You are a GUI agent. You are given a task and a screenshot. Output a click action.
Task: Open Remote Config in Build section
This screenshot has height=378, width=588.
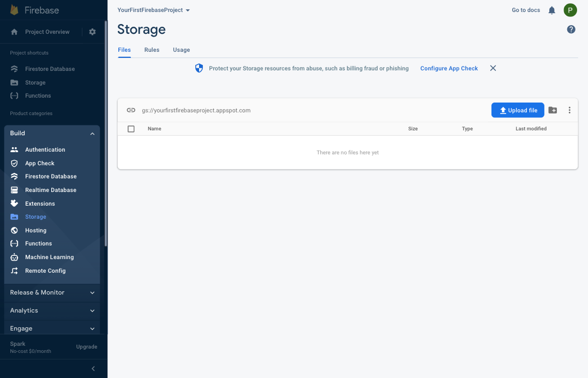click(45, 271)
